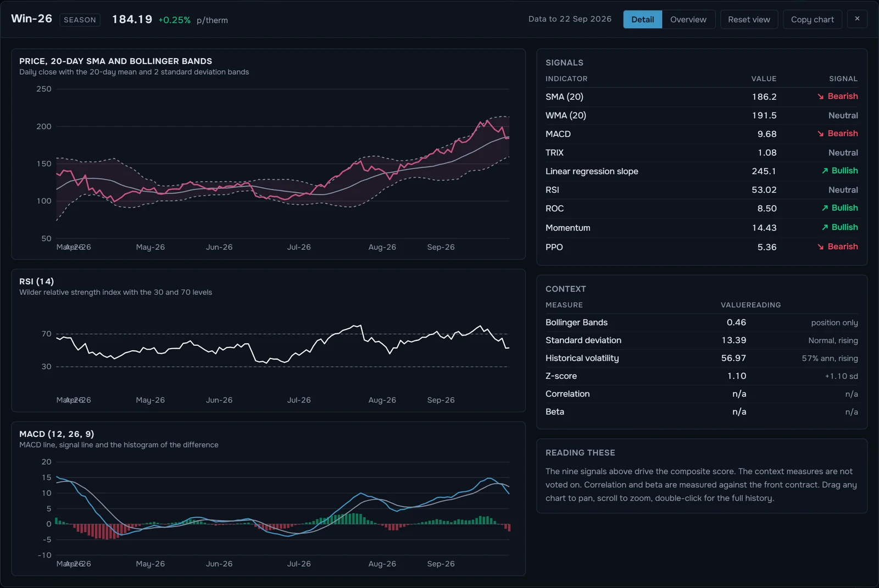Click the RSI (14) chart title

36,282
